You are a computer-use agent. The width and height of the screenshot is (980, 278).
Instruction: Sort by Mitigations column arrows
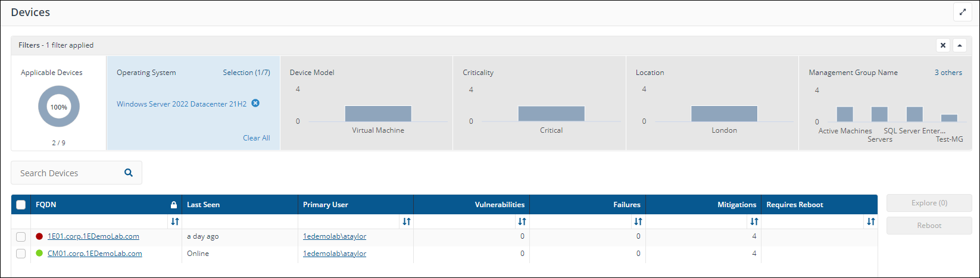point(754,221)
